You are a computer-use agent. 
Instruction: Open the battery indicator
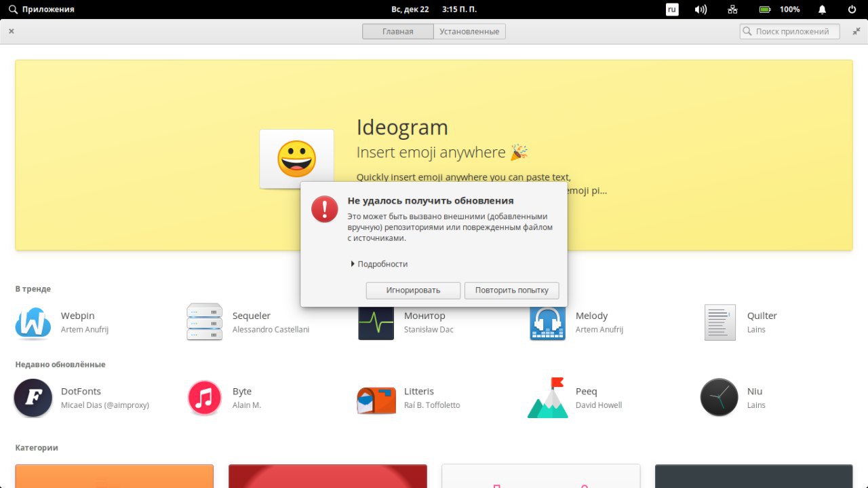point(765,10)
